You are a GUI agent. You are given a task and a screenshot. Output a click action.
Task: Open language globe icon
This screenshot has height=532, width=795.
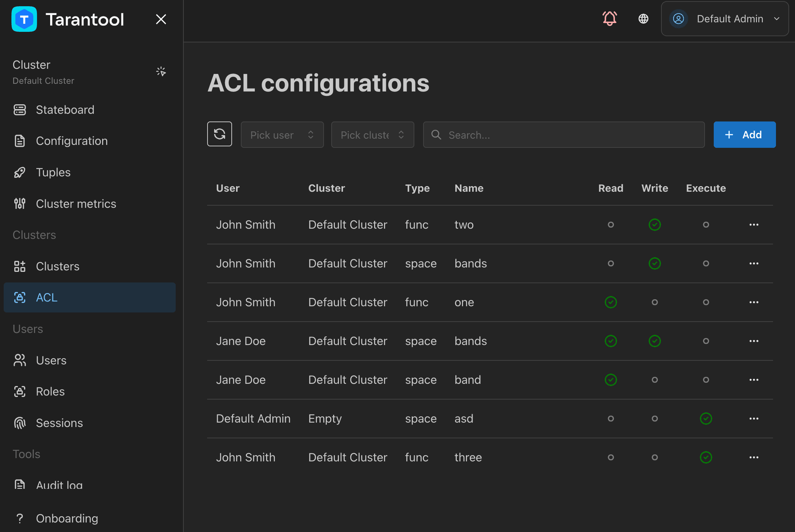pos(643,19)
